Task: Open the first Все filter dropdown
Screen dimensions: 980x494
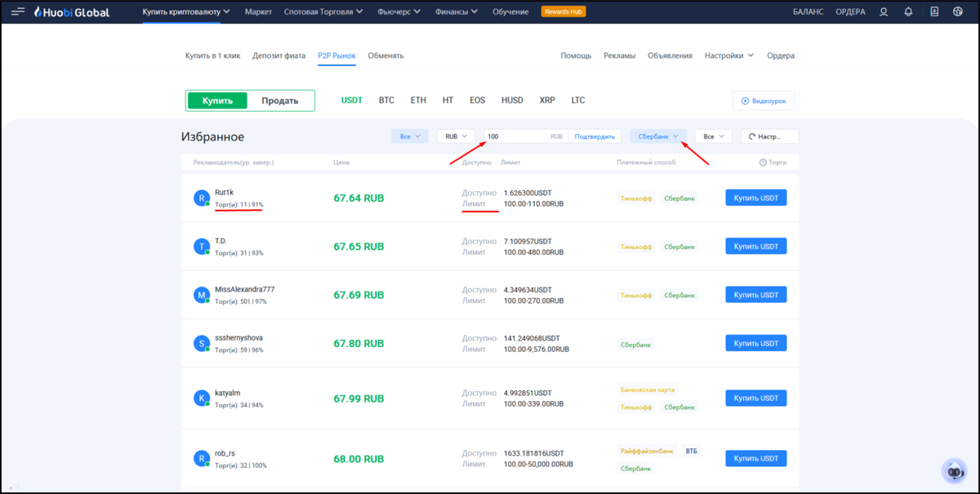Action: (x=409, y=136)
